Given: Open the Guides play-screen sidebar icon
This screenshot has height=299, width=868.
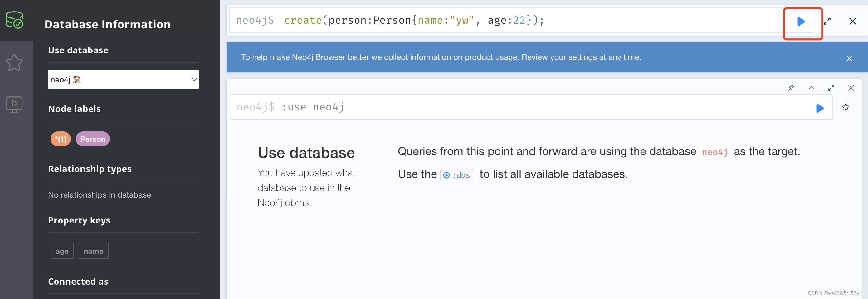Looking at the screenshot, I should tap(14, 105).
